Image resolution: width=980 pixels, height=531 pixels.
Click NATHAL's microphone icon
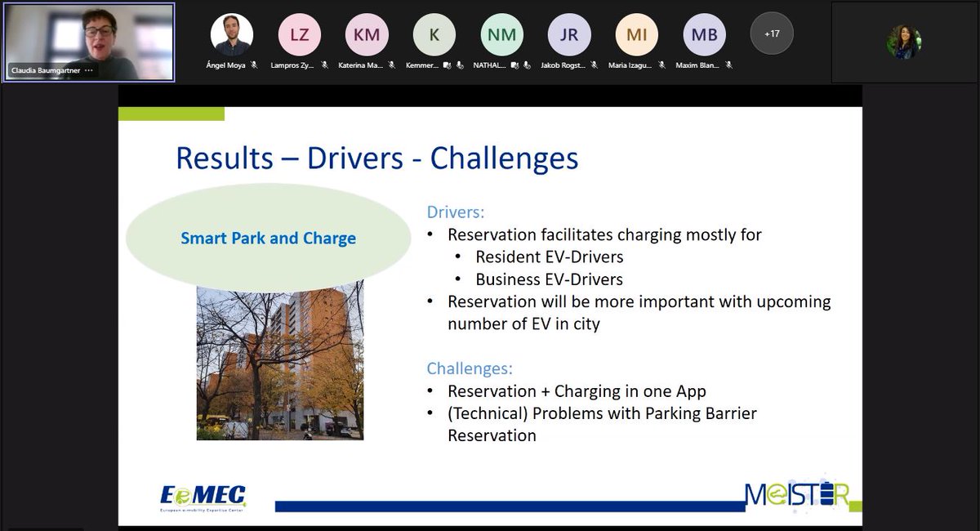pyautogui.click(x=528, y=63)
